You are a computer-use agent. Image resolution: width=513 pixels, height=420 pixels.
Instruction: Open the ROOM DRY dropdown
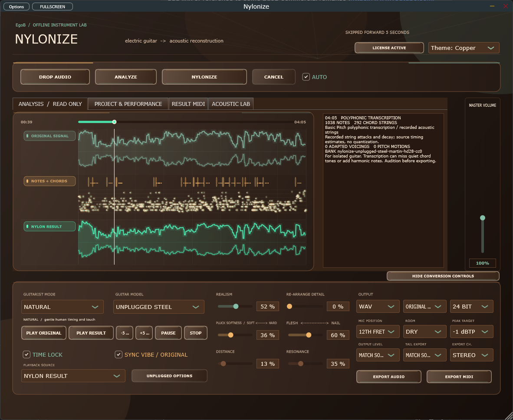coord(424,331)
